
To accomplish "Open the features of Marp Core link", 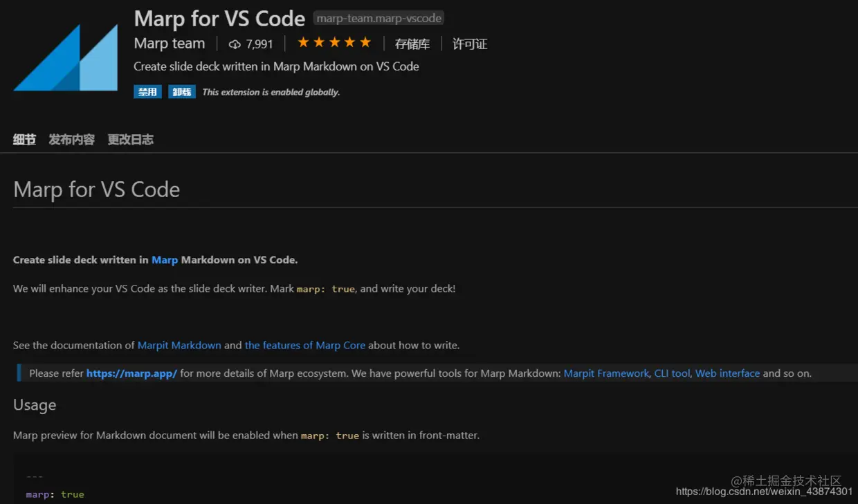I will tap(305, 345).
